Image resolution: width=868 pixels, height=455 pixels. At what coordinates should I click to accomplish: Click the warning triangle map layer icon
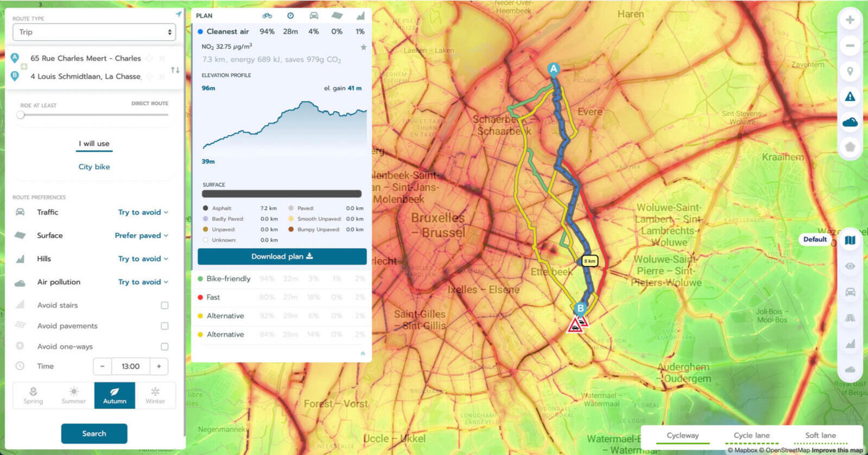[x=850, y=97]
